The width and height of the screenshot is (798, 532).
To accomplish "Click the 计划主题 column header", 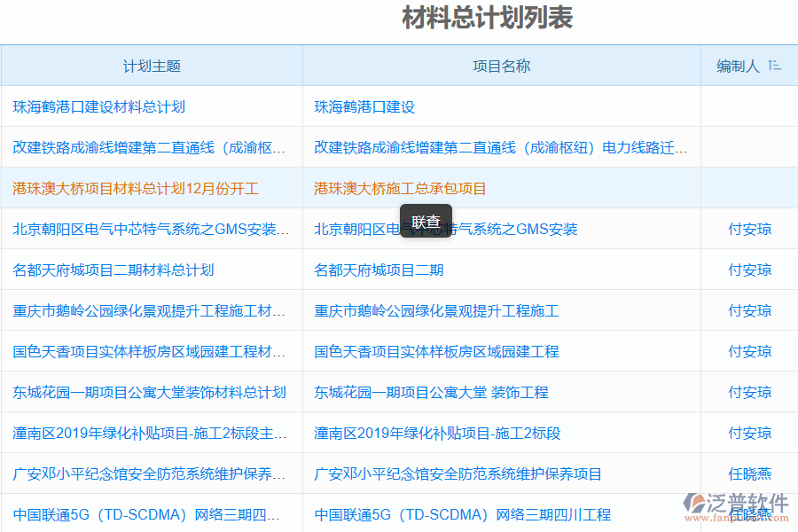I will click(151, 65).
